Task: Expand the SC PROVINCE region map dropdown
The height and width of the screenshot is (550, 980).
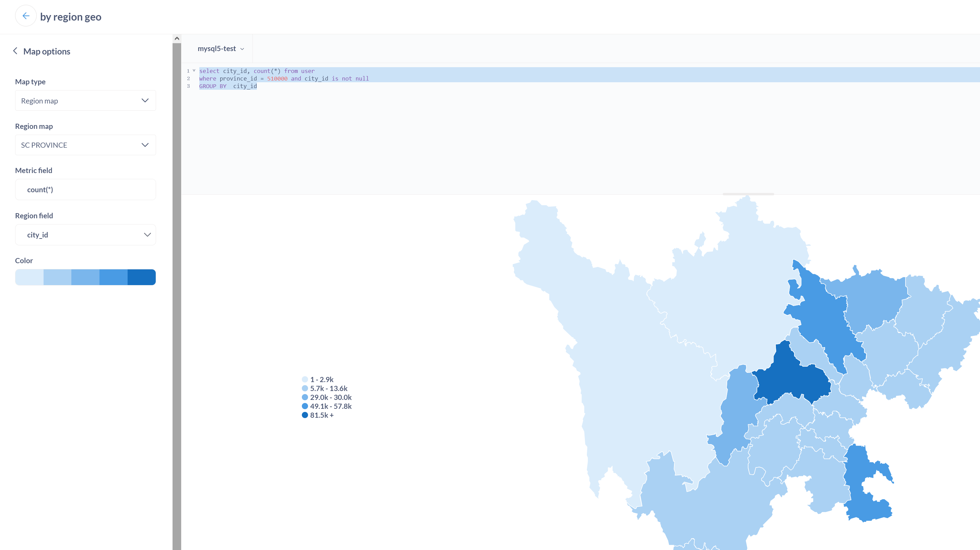Action: click(x=85, y=145)
